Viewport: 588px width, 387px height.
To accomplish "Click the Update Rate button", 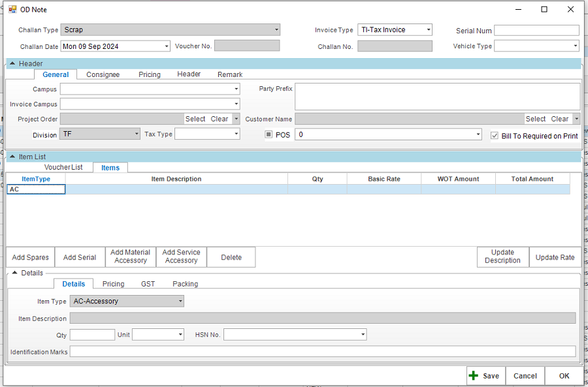I will [555, 257].
